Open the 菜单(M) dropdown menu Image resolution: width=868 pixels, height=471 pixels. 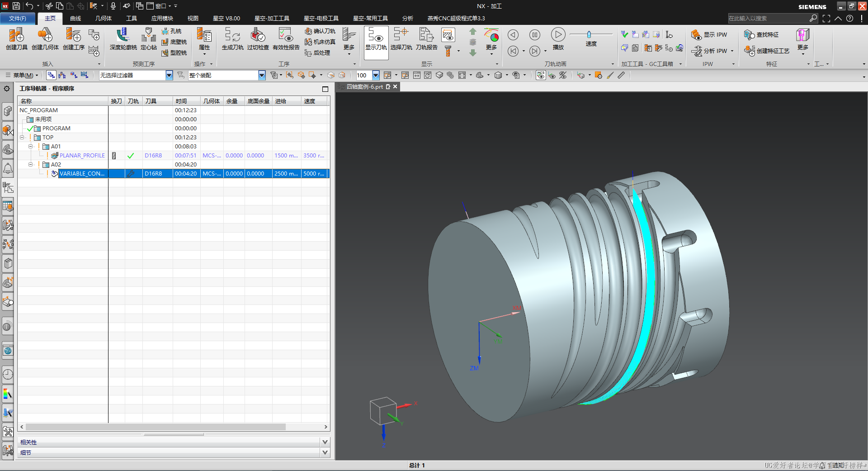pyautogui.click(x=22, y=75)
